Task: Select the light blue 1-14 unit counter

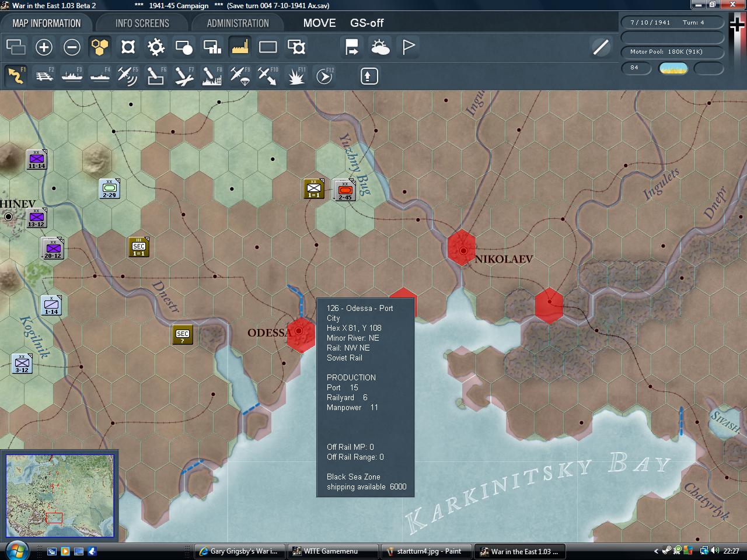Action: coord(51,305)
